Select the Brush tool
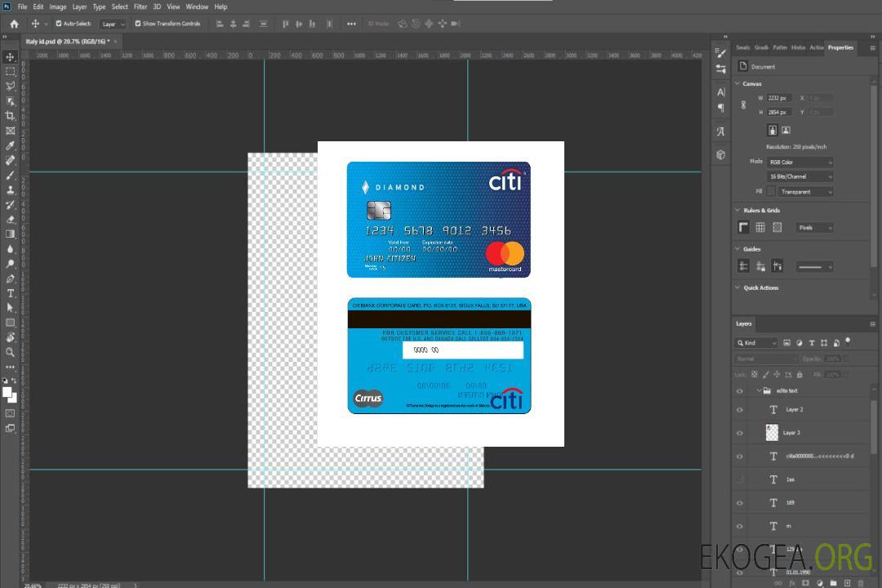Image resolution: width=882 pixels, height=588 pixels. 10,175
